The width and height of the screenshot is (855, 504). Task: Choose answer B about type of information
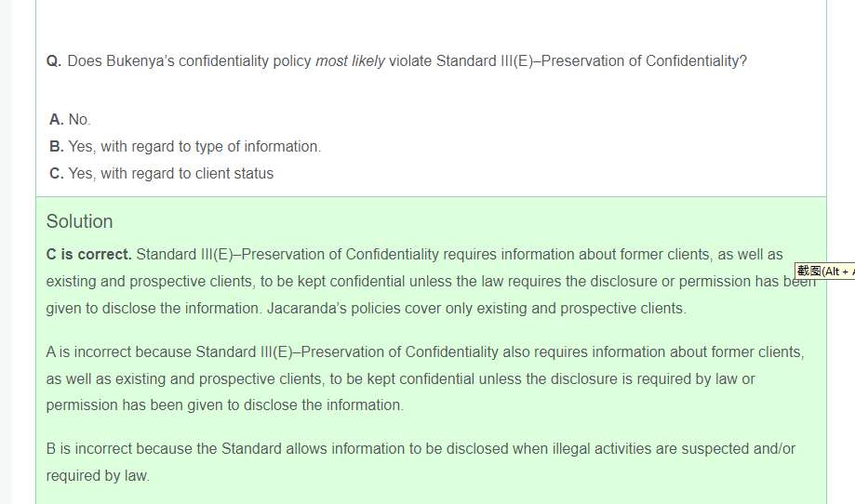point(194,147)
